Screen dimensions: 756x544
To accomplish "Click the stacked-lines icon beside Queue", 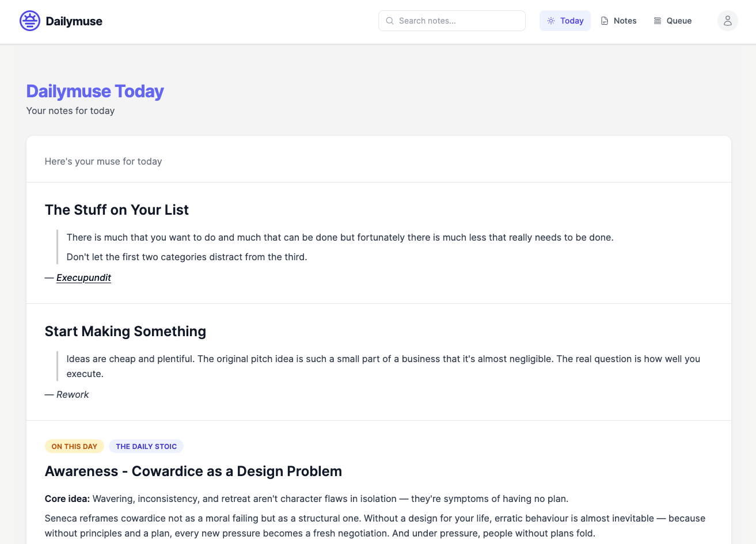I will (658, 21).
